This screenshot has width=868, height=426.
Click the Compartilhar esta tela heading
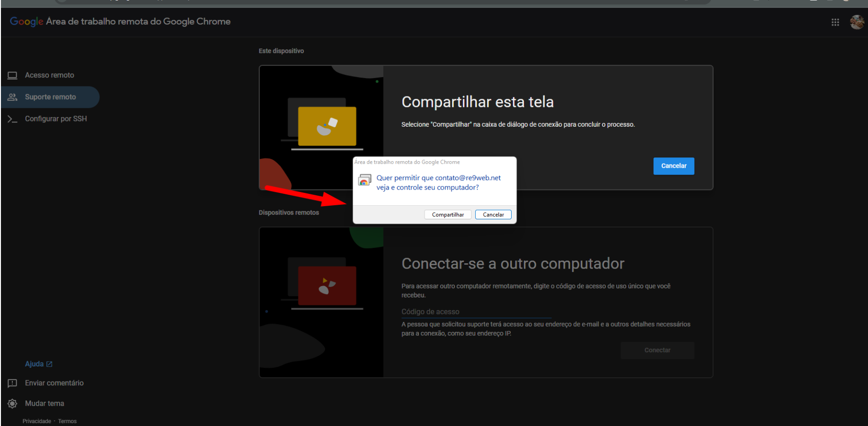(x=478, y=102)
